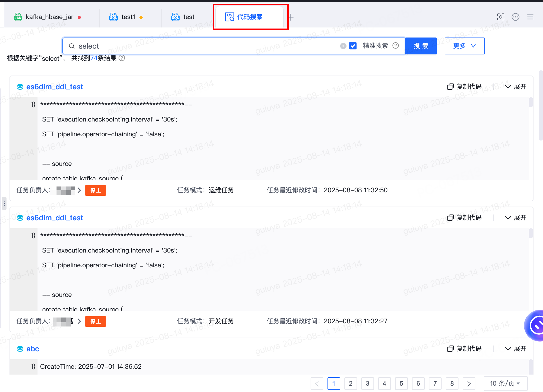The image size is (543, 392).
Task: Add a new tab with plus icon
Action: pyautogui.click(x=291, y=17)
